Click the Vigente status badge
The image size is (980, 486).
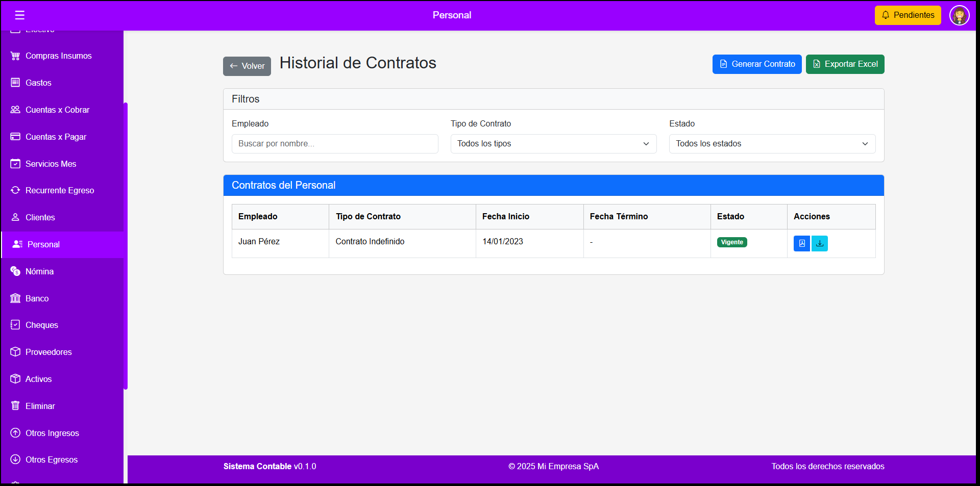[x=732, y=242]
